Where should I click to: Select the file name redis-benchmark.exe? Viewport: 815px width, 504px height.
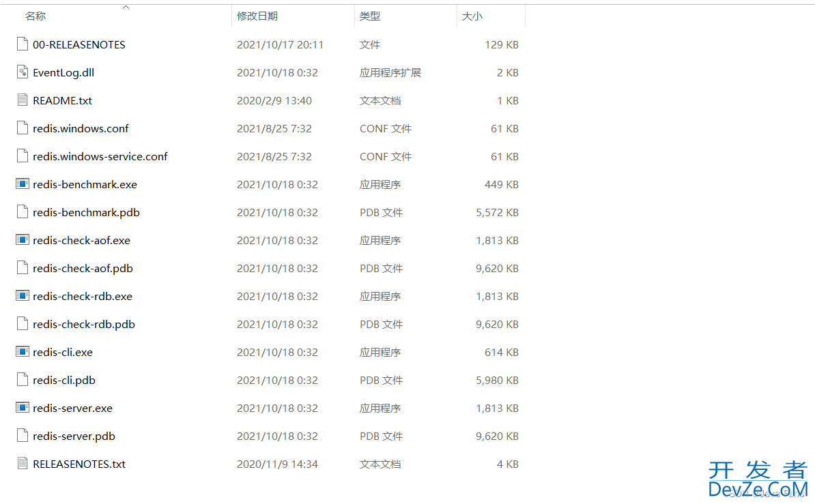click(85, 184)
